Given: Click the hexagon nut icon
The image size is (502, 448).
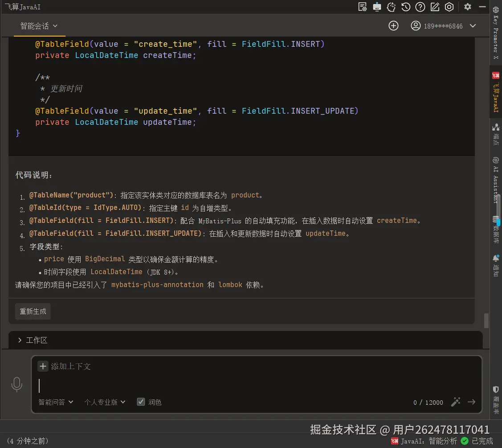Looking at the screenshot, I should [x=449, y=7].
